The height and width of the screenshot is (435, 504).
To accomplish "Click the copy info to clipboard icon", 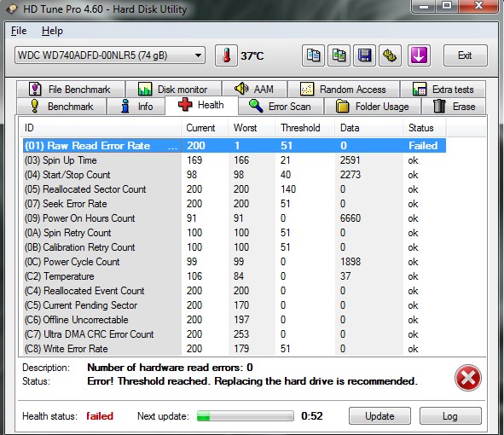I will [x=313, y=55].
